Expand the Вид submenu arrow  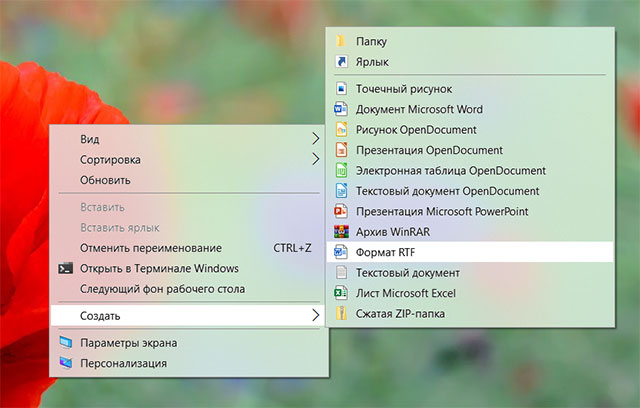coord(315,139)
